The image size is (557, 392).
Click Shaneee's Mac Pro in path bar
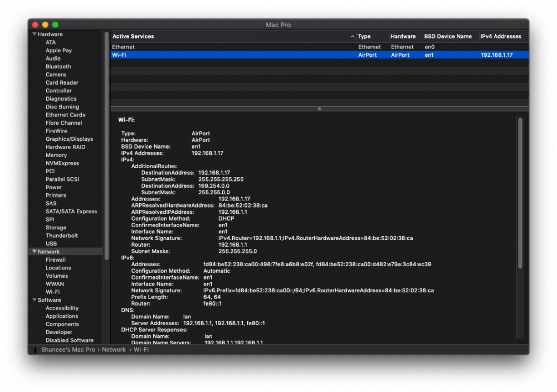click(x=68, y=349)
